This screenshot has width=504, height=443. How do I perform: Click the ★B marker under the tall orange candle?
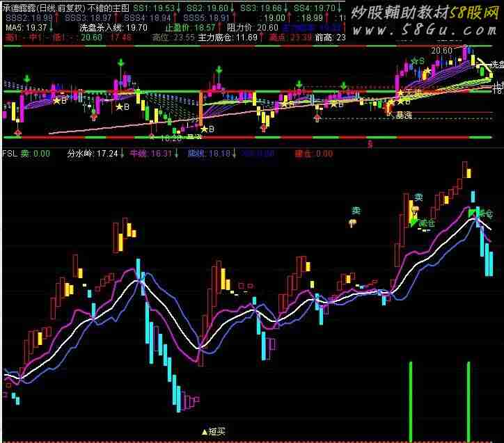[x=207, y=129]
